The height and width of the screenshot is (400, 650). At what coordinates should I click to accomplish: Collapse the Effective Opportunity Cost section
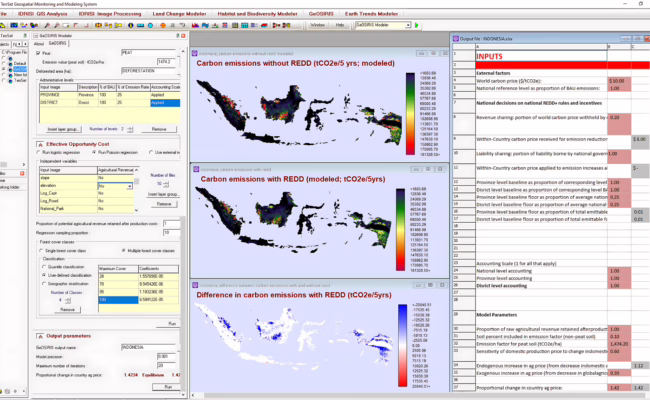40,144
